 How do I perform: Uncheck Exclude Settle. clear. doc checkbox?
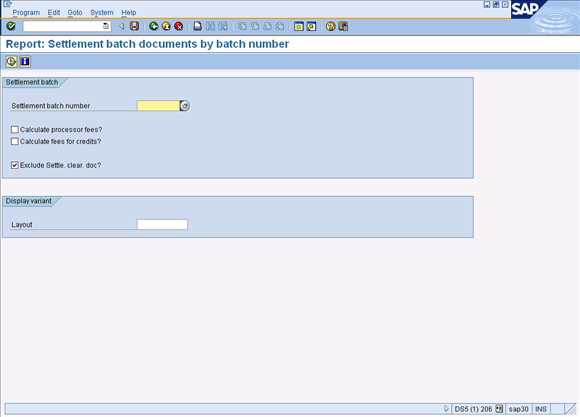click(15, 165)
